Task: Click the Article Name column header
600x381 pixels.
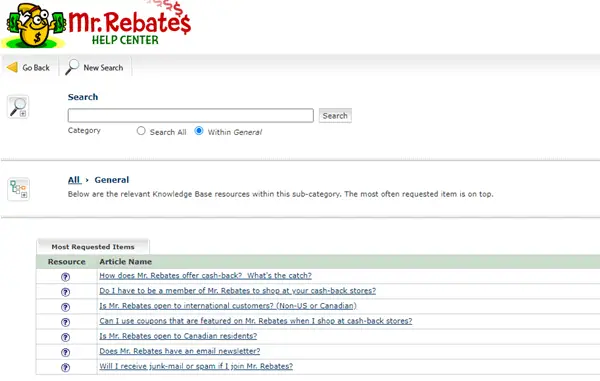Action: click(x=126, y=262)
